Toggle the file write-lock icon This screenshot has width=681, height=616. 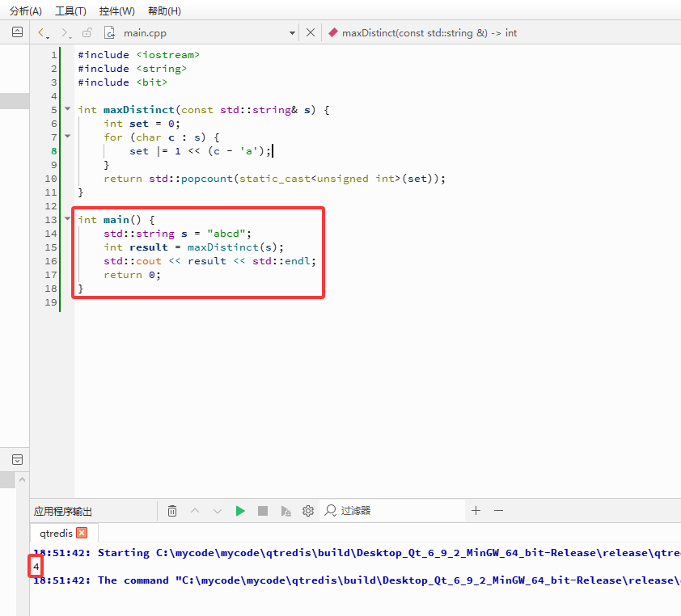(x=87, y=32)
